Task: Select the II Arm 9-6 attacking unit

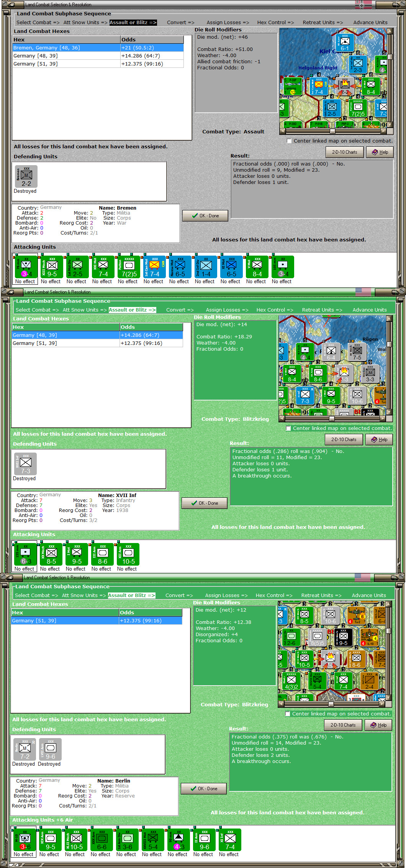Action: (205, 840)
